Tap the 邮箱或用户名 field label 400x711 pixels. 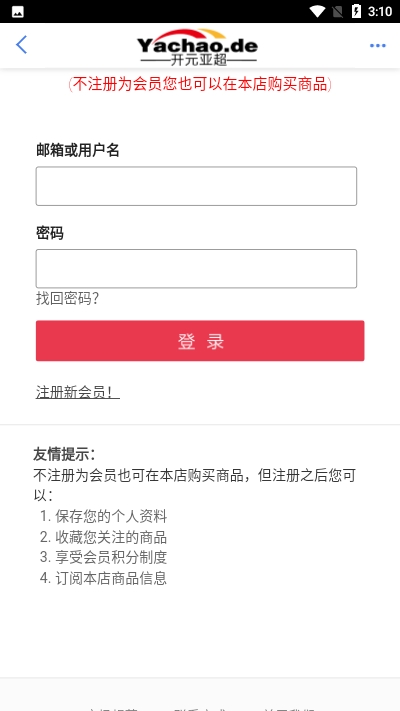[78, 150]
